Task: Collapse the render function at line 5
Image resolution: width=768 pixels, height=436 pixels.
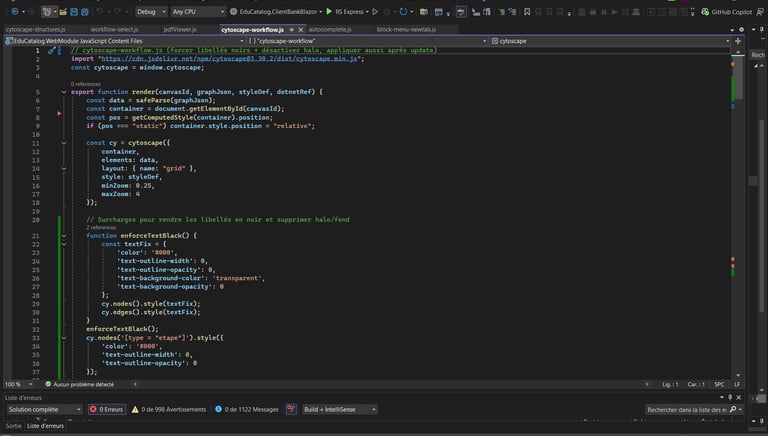Action: click(64, 91)
